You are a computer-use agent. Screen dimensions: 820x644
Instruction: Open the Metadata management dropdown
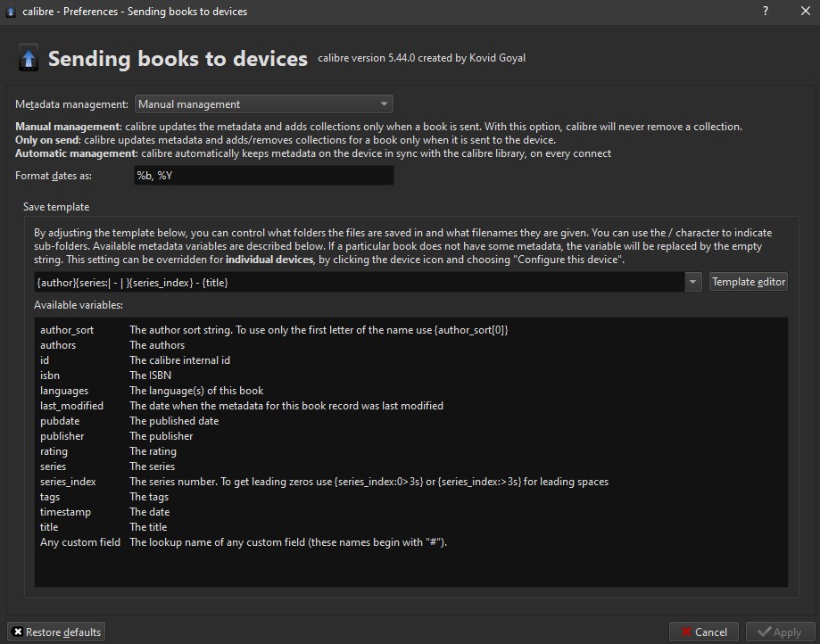click(x=263, y=104)
